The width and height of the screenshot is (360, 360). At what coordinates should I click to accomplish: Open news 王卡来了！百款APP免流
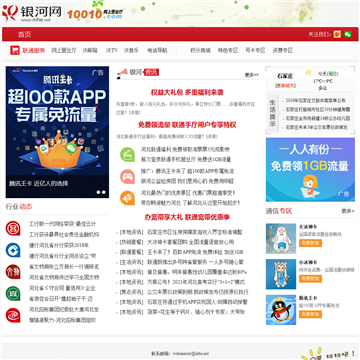coord(195,252)
